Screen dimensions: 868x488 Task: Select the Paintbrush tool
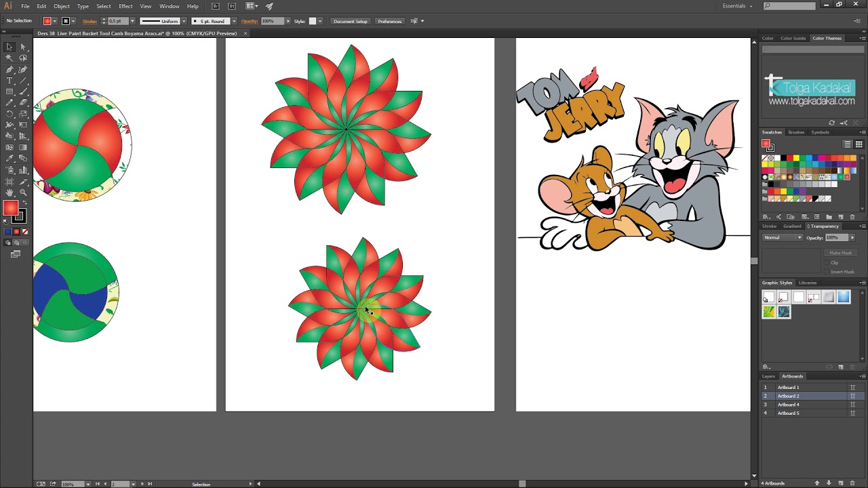pos(22,91)
